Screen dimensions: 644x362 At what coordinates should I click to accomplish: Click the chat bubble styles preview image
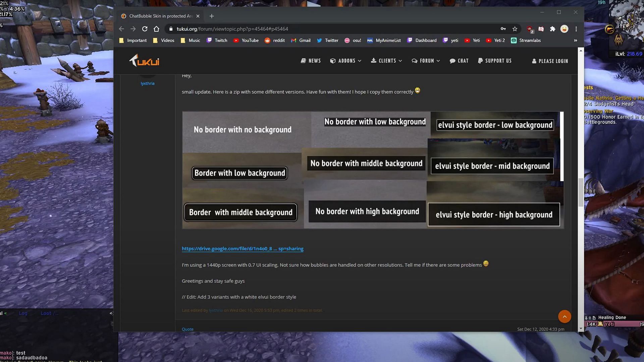point(373,170)
